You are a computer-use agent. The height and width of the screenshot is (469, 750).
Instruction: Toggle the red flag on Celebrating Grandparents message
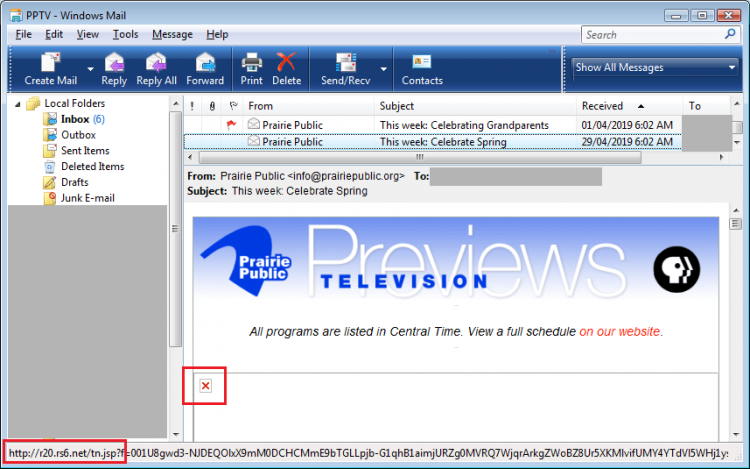tap(232, 125)
